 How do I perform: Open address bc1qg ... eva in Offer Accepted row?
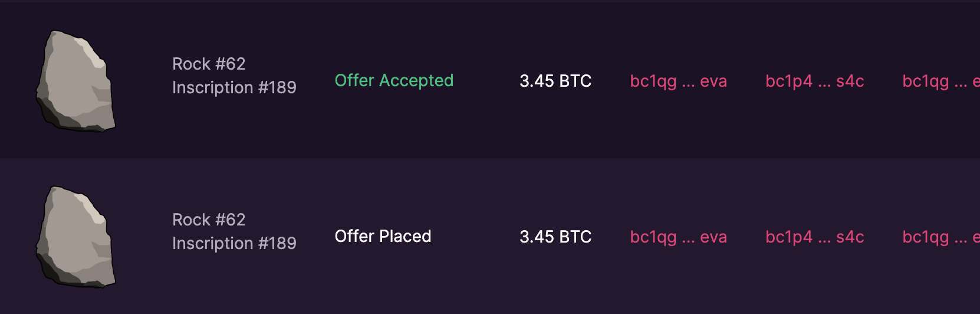[678, 81]
